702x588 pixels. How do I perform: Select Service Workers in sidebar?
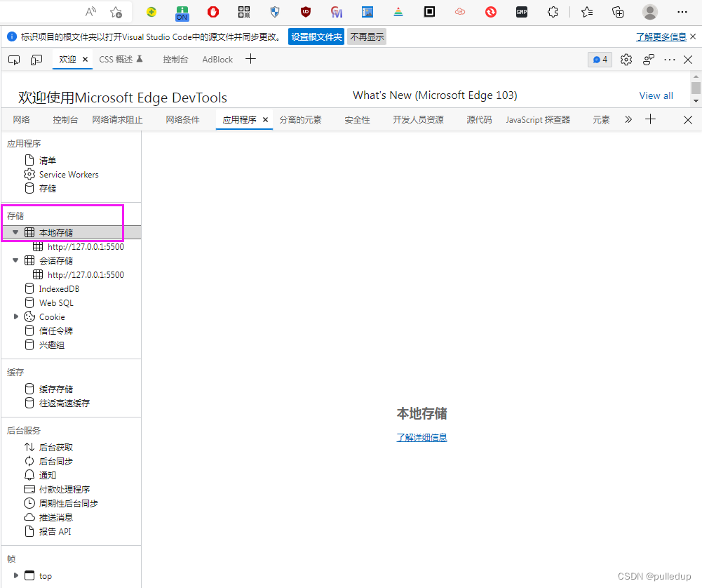[x=69, y=175]
